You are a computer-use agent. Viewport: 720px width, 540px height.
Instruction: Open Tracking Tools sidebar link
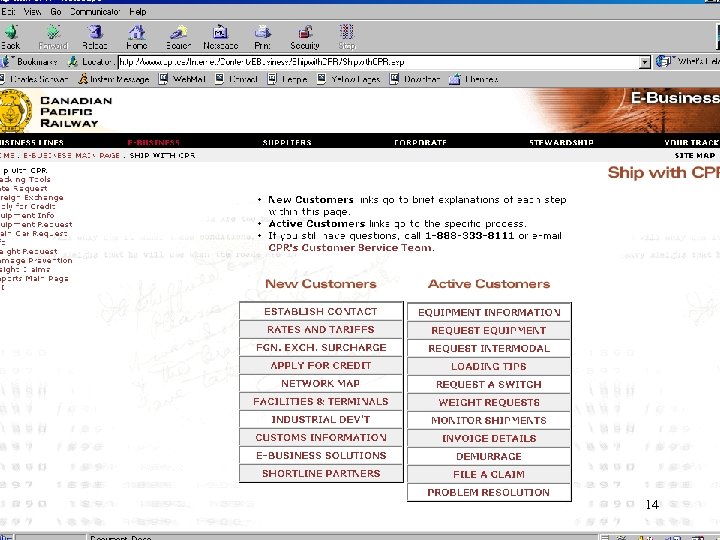(x=25, y=180)
